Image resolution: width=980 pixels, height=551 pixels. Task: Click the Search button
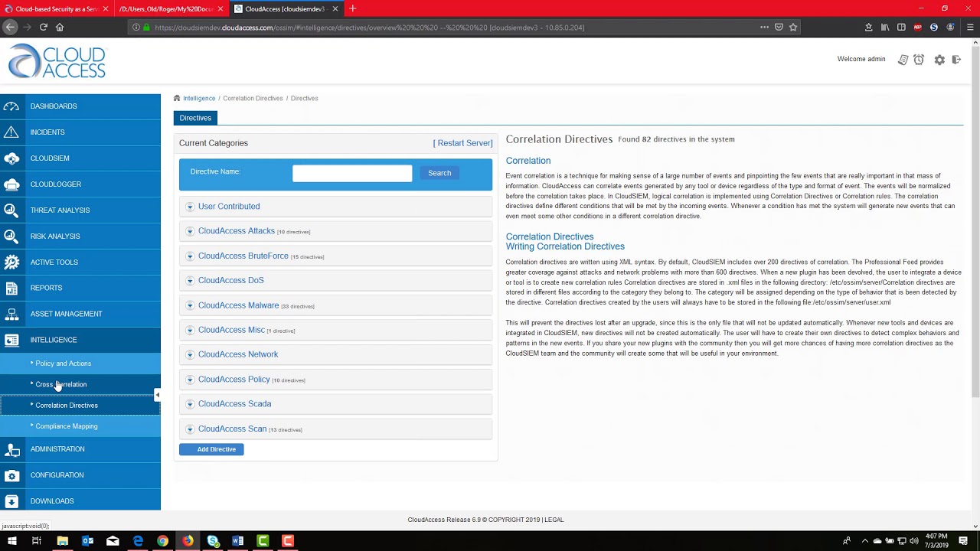[x=439, y=173]
